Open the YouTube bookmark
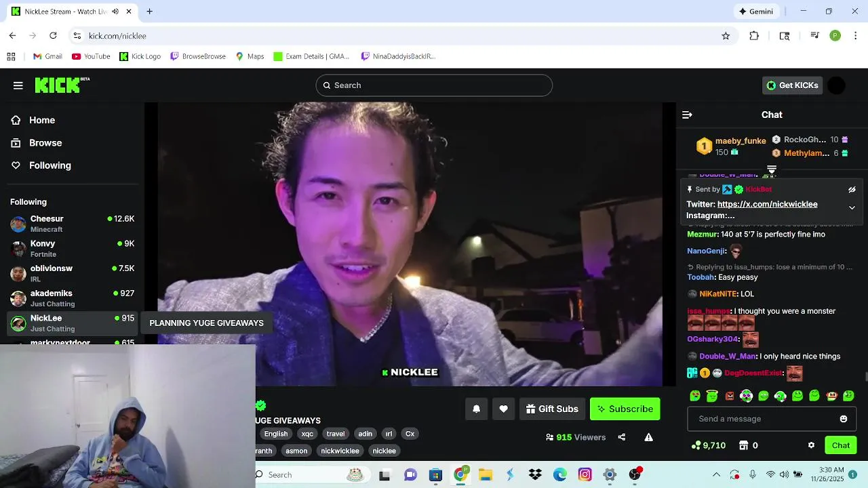This screenshot has width=868, height=488. [91, 56]
